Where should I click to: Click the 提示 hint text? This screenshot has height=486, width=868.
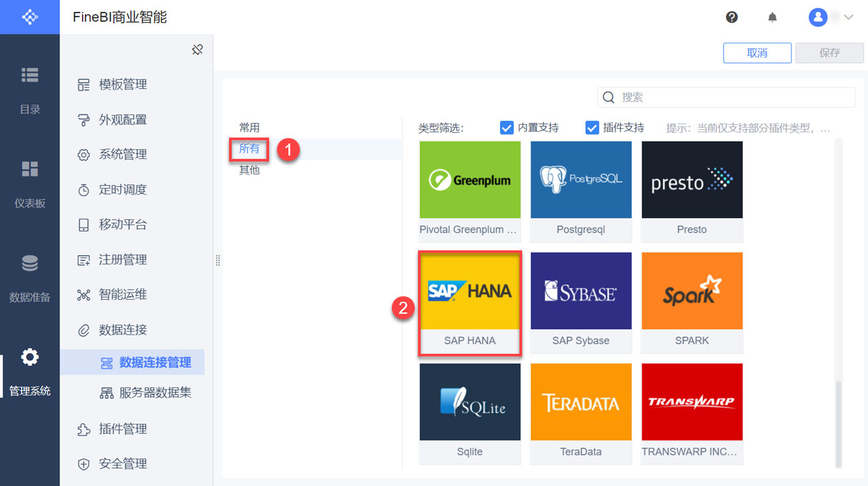click(748, 128)
